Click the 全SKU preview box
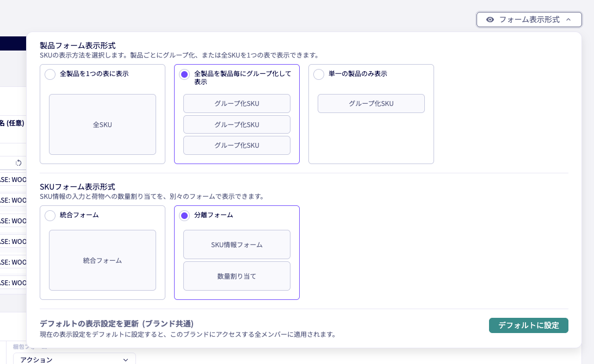 [102, 124]
